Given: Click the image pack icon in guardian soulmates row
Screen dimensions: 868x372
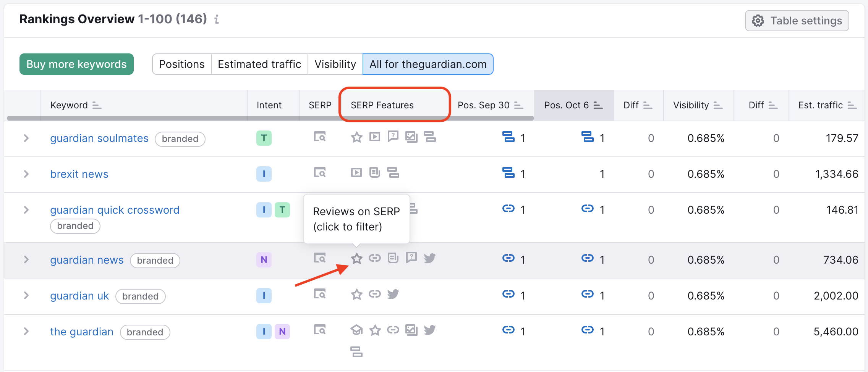Looking at the screenshot, I should [x=411, y=137].
